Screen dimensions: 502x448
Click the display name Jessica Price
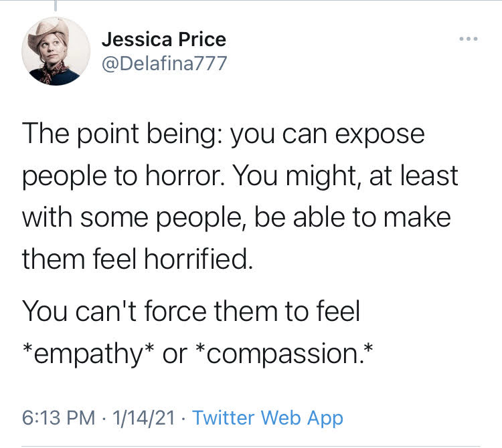pyautogui.click(x=163, y=39)
